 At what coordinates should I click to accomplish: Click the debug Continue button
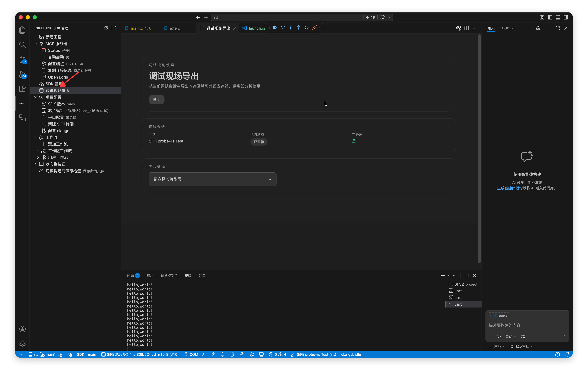[x=275, y=28]
